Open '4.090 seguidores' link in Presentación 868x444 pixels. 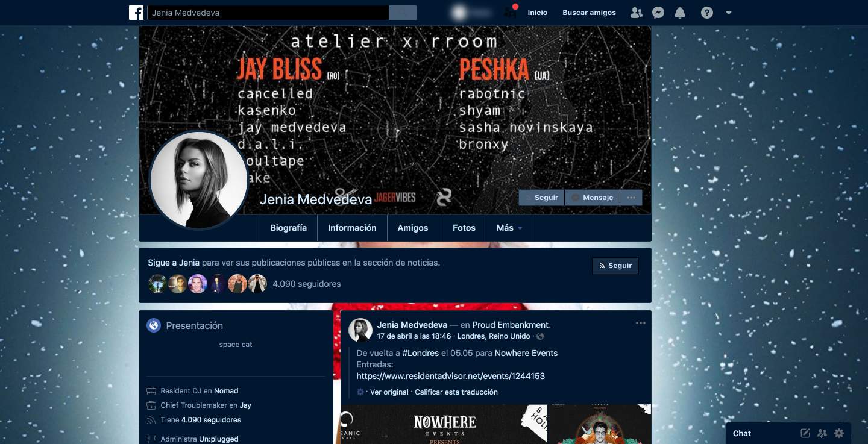pyautogui.click(x=211, y=420)
